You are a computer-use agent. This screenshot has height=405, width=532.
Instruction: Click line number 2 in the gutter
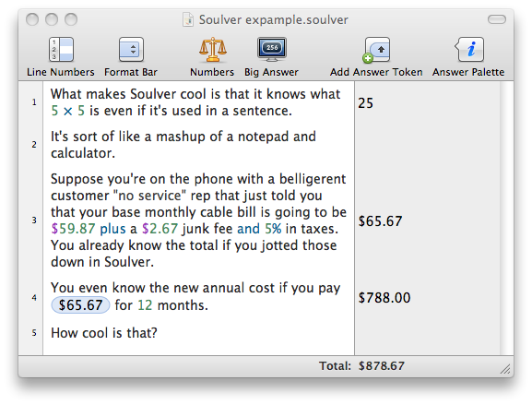click(34, 145)
